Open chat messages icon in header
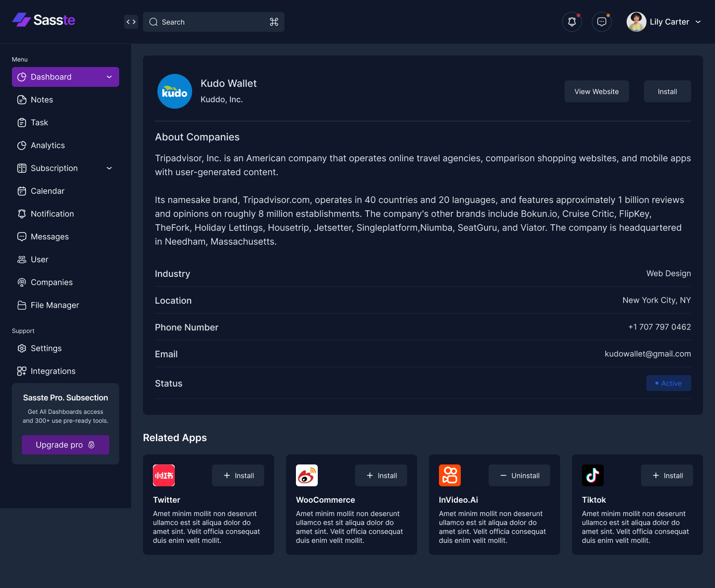The image size is (715, 588). pyautogui.click(x=602, y=22)
